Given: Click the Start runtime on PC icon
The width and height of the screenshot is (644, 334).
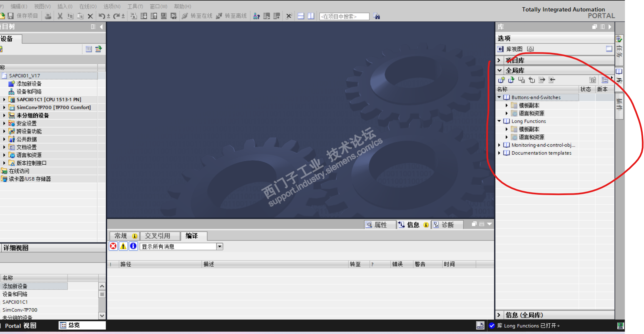Looking at the screenshot, I should 174,16.
